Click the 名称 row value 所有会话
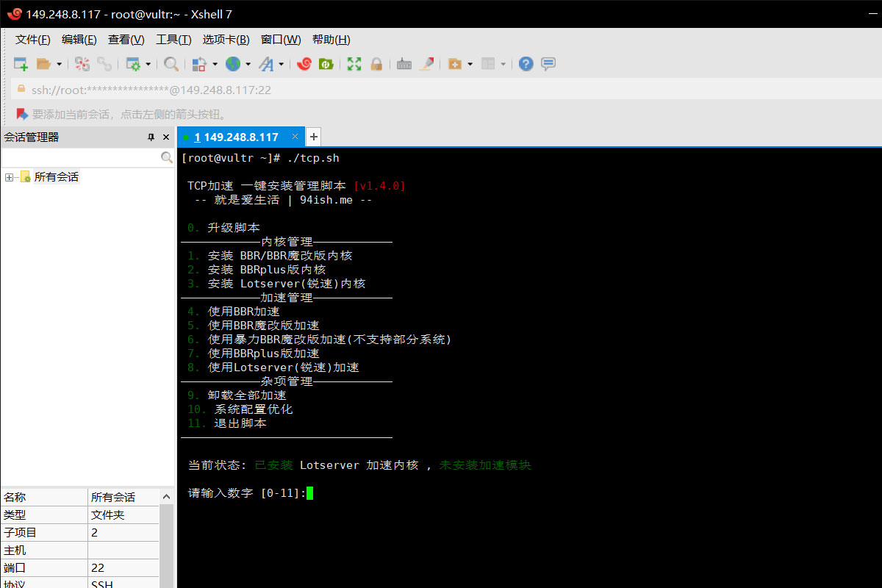Screen dimensions: 882x588 tap(123, 498)
